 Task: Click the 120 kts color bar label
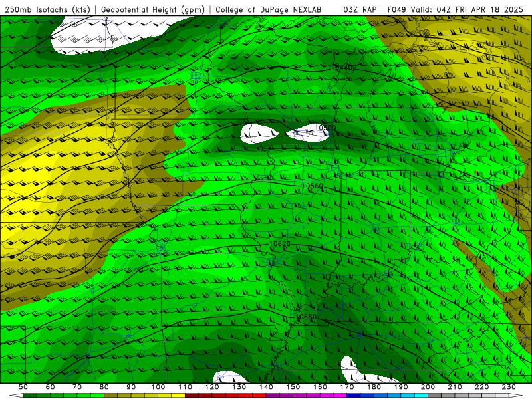coord(212,387)
